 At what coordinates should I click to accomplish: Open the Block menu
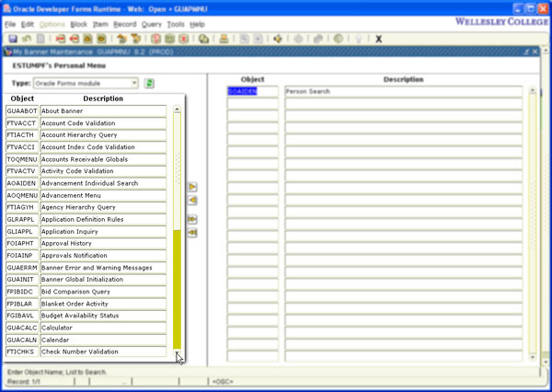pos(78,24)
